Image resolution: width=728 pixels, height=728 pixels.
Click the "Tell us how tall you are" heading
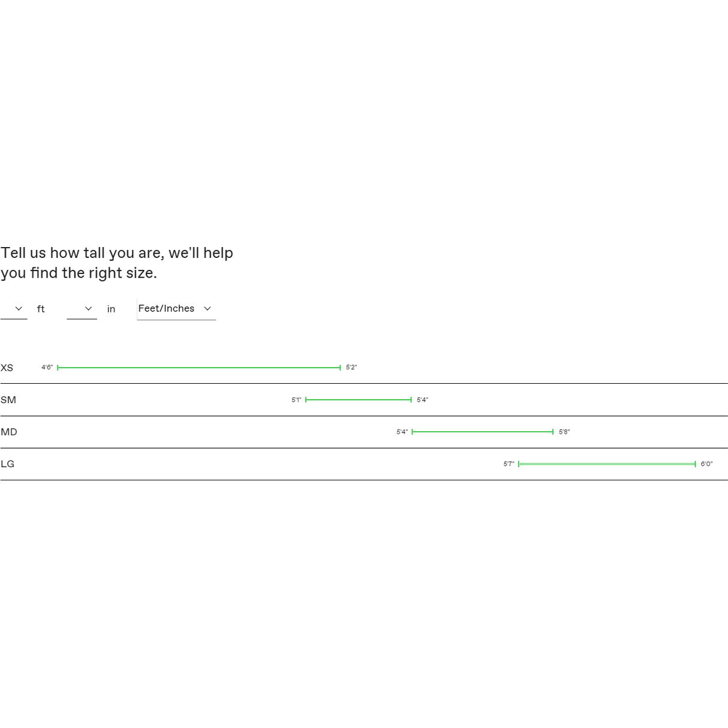point(117,263)
